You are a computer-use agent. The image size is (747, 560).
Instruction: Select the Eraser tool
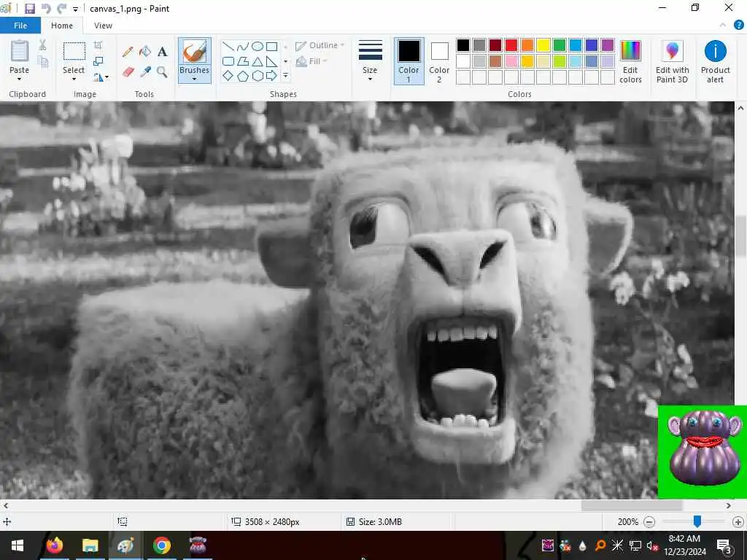[x=128, y=72]
